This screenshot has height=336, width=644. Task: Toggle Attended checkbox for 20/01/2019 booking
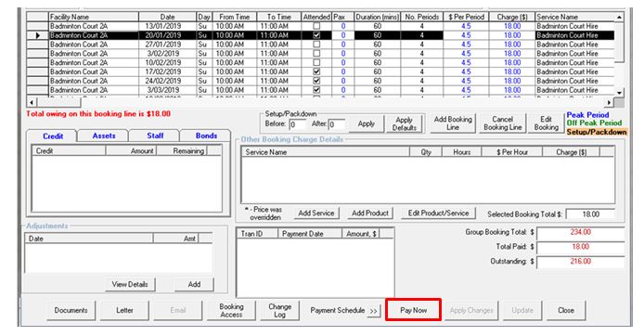[316, 35]
